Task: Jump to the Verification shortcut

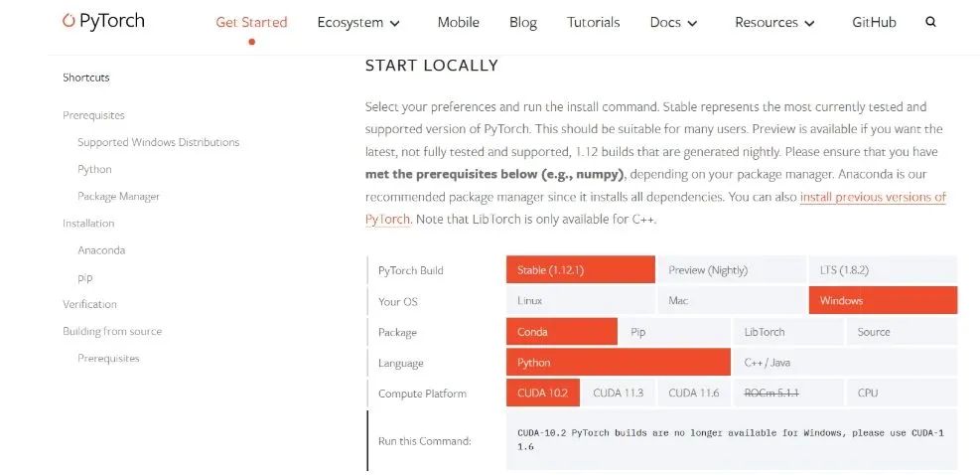Action: pos(89,304)
